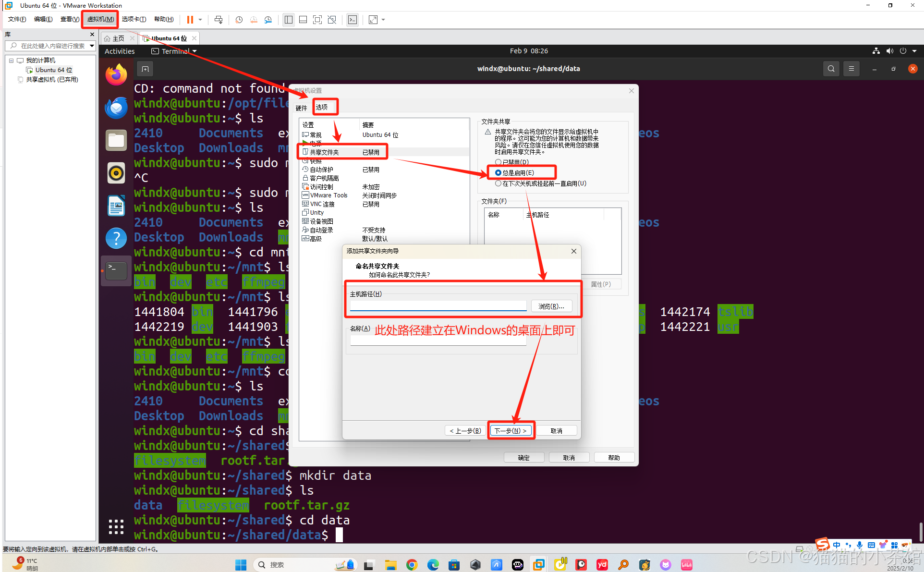Toggle the console view icon
The height and width of the screenshot is (572, 924).
point(353,20)
